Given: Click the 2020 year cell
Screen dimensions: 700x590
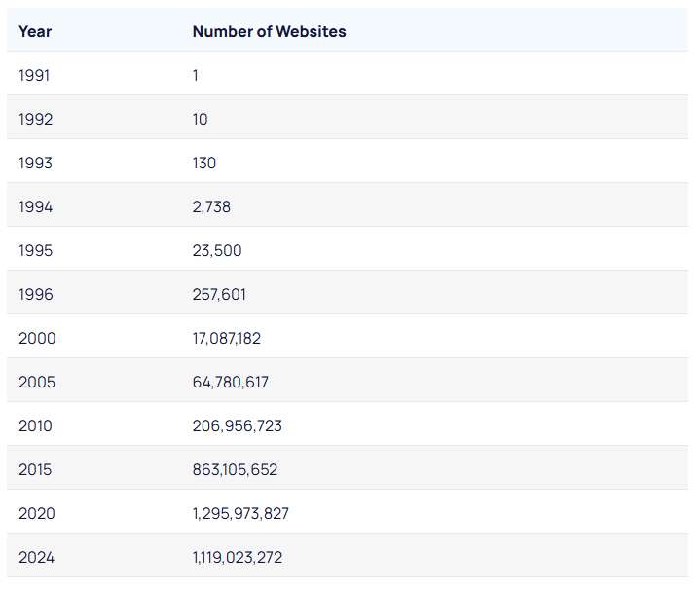Looking at the screenshot, I should tap(37, 513).
